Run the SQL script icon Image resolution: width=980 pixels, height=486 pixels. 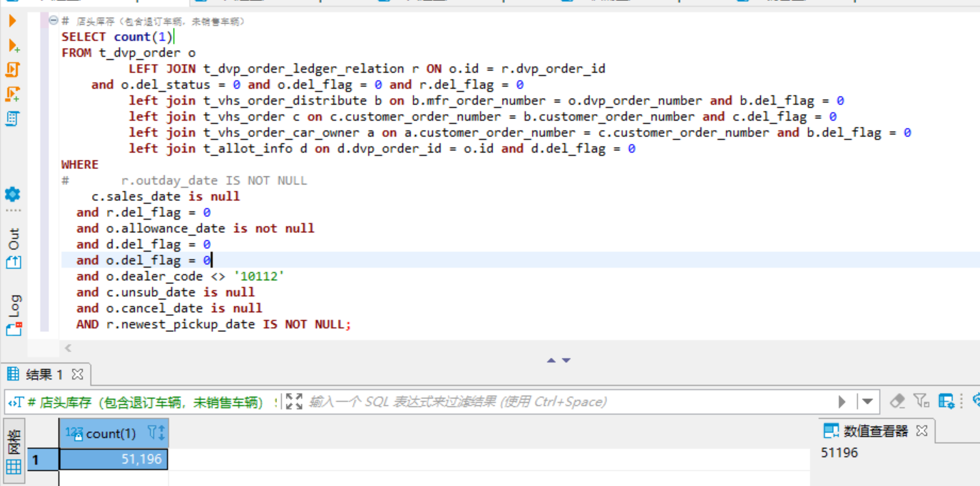pyautogui.click(x=12, y=69)
